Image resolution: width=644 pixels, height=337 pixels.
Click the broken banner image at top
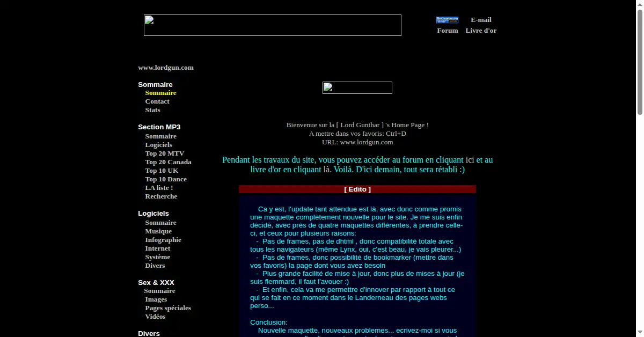pos(273,25)
